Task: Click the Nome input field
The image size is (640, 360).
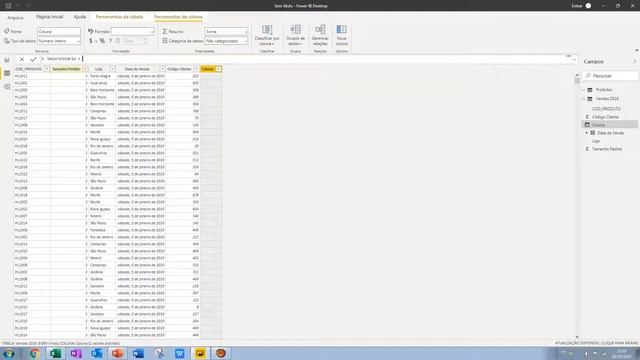Action: [59, 31]
